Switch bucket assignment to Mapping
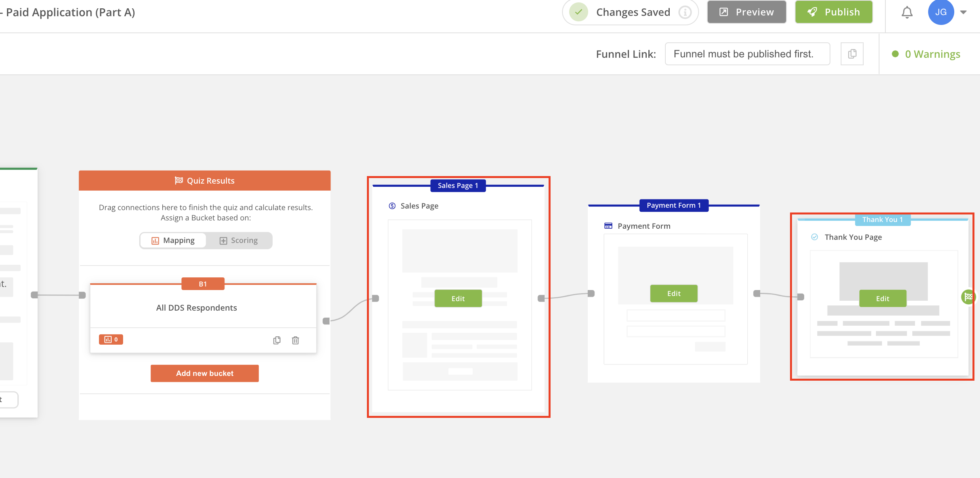Image resolution: width=980 pixels, height=478 pixels. [173, 241]
